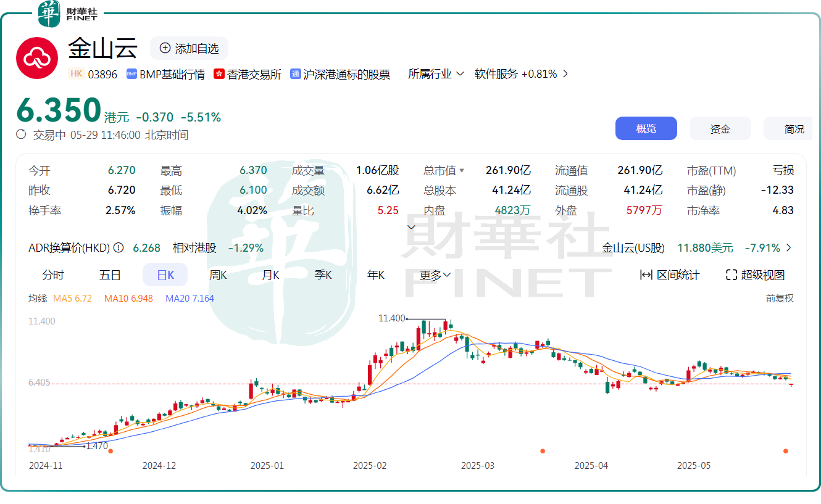The image size is (821, 504).
Task: Click the 香港交易所 exchange tag
Action: tap(248, 74)
